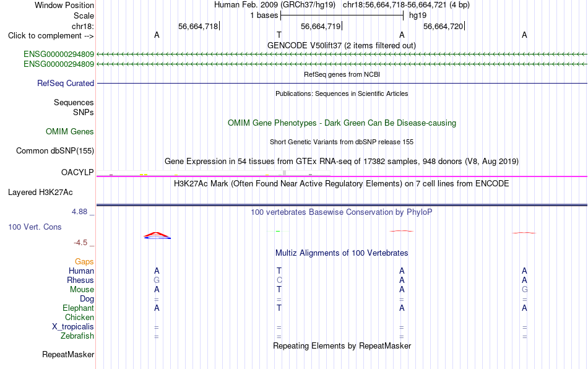
Task: Click Dog species row label
Action: [87, 299]
